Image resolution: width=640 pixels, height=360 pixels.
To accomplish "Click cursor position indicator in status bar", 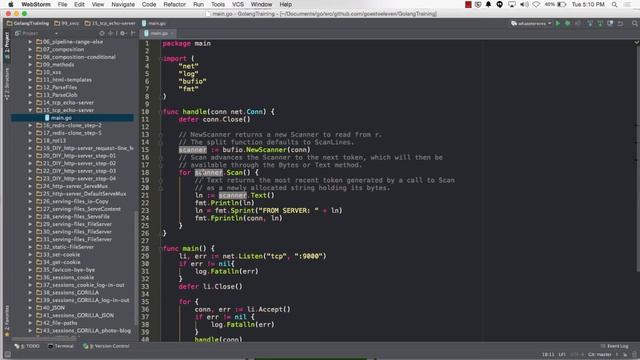I will click(x=548, y=355).
